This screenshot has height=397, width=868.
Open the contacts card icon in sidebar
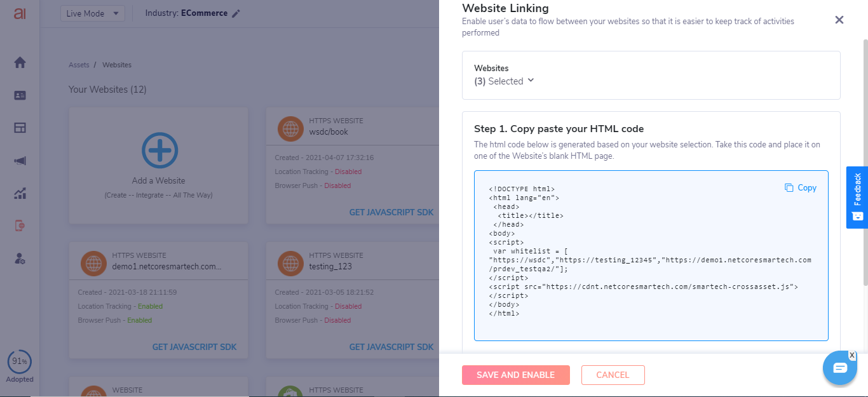(20, 95)
